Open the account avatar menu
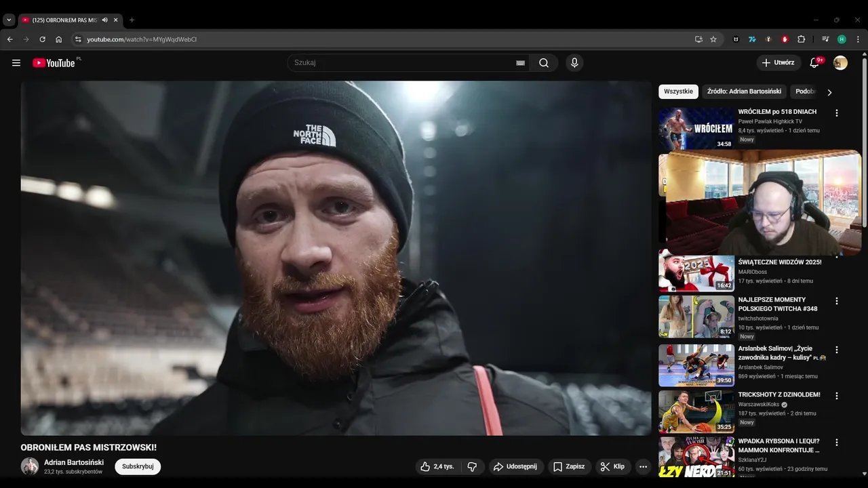Screen dimensions: 868x488 [x=840, y=63]
